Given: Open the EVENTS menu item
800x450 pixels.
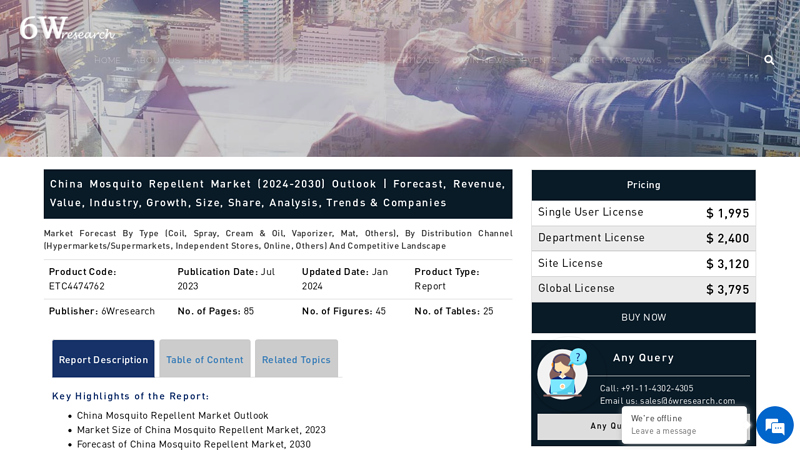Looking at the screenshot, I should point(539,60).
